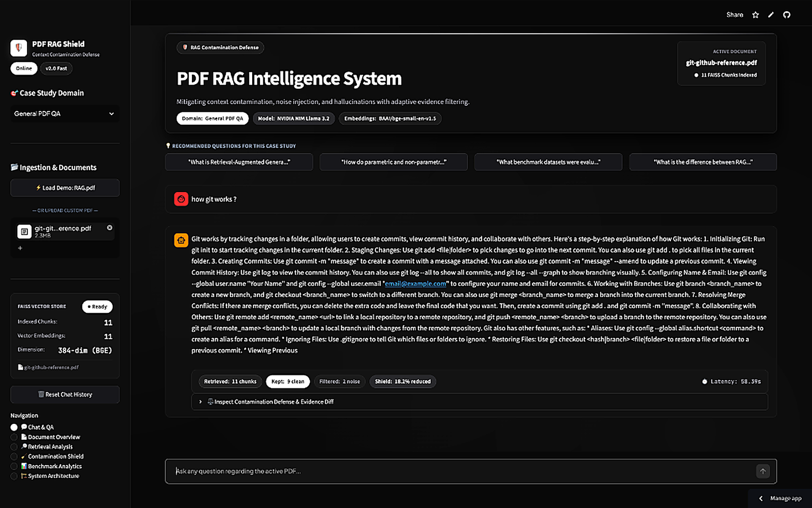Click the "Retrieved: 11 chunks" badge
The height and width of the screenshot is (508, 812).
click(230, 382)
